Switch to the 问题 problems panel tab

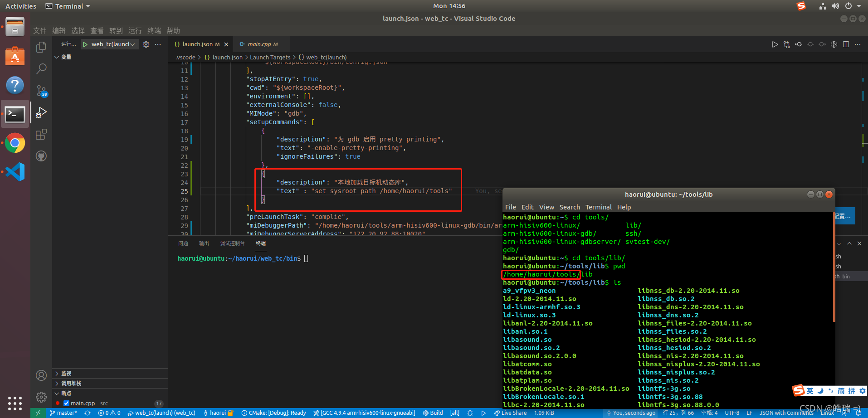coord(183,243)
